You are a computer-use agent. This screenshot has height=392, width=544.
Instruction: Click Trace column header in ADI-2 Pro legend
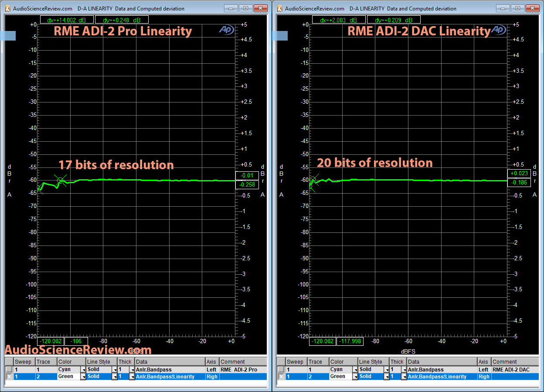point(46,362)
